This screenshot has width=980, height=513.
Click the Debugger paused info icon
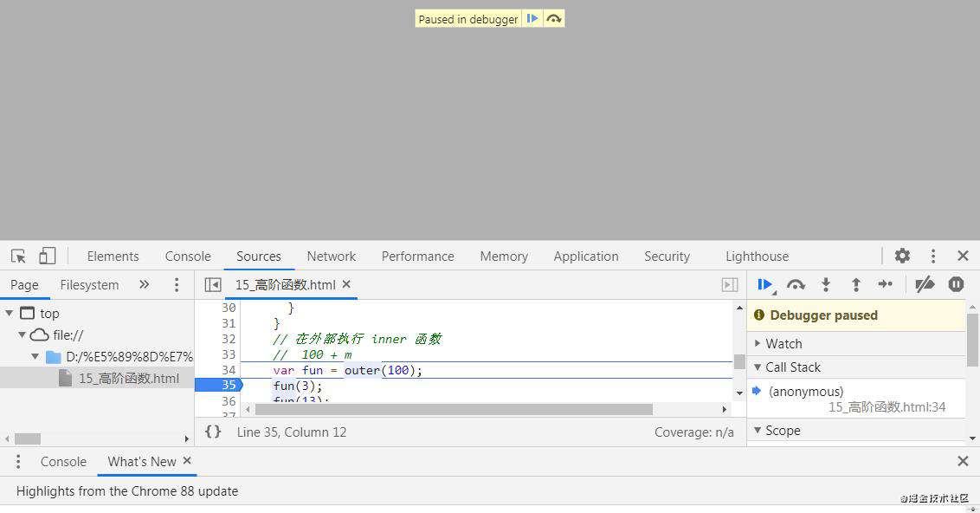click(758, 315)
